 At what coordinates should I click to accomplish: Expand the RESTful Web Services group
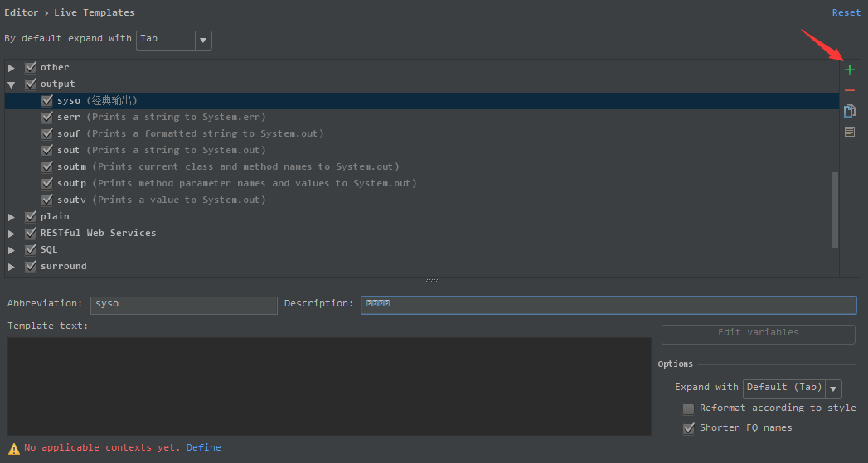(x=12, y=234)
